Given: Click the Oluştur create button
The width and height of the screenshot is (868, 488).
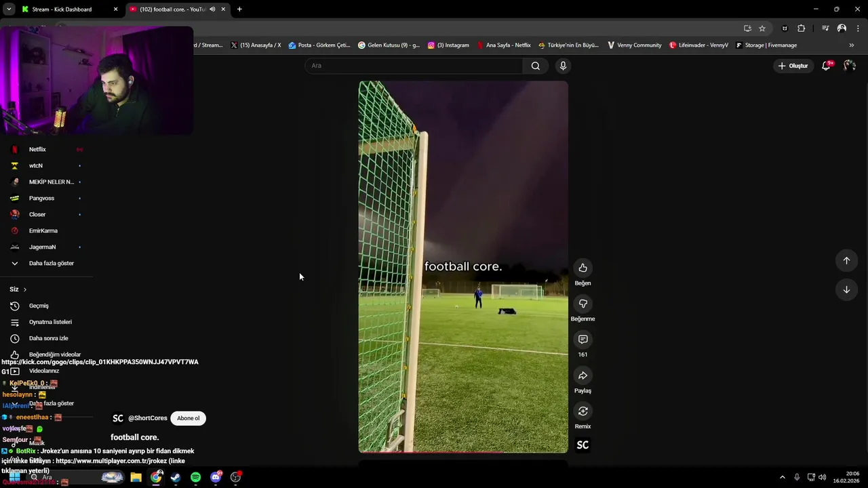Looking at the screenshot, I should 793,66.
